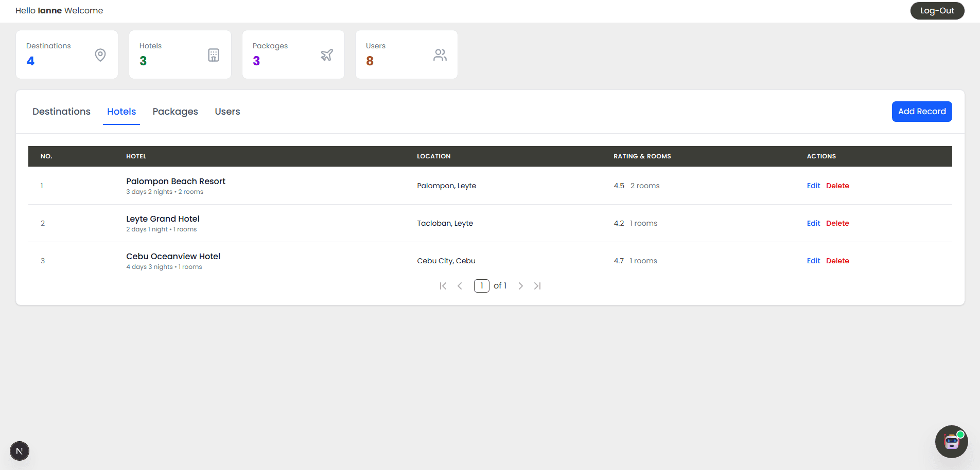Click the Next.js dev tools badge

[x=20, y=451]
